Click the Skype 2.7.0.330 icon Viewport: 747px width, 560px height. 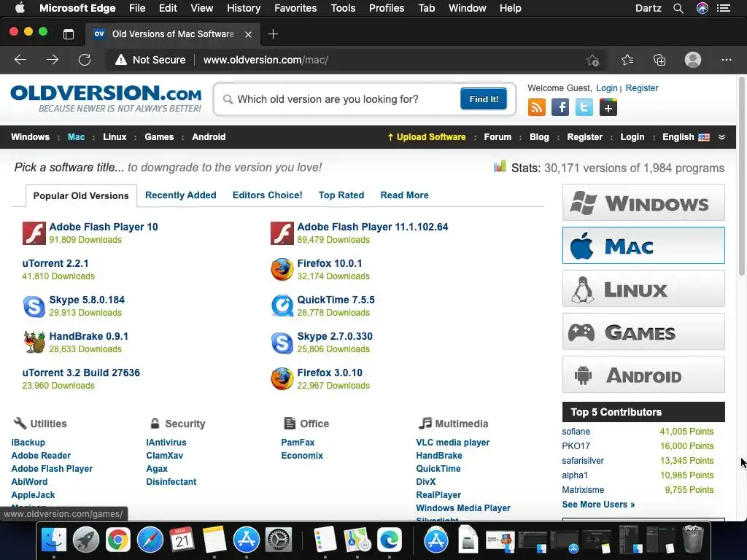pos(282,343)
